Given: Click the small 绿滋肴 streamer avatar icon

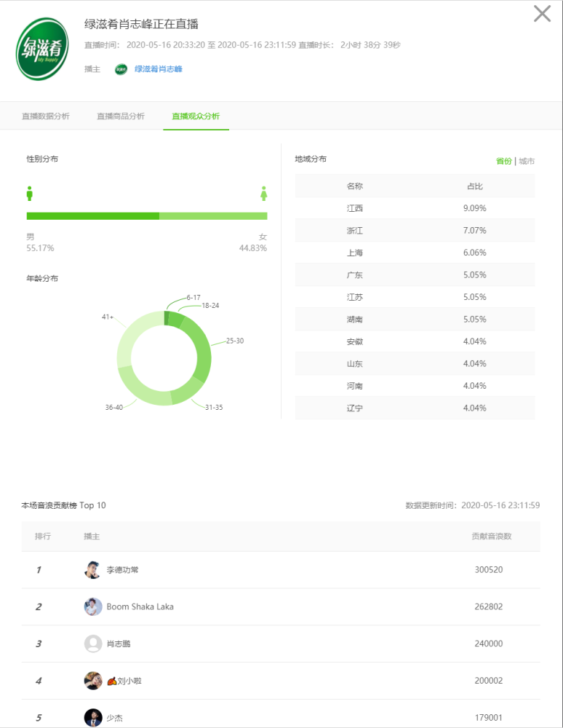Looking at the screenshot, I should (x=121, y=69).
